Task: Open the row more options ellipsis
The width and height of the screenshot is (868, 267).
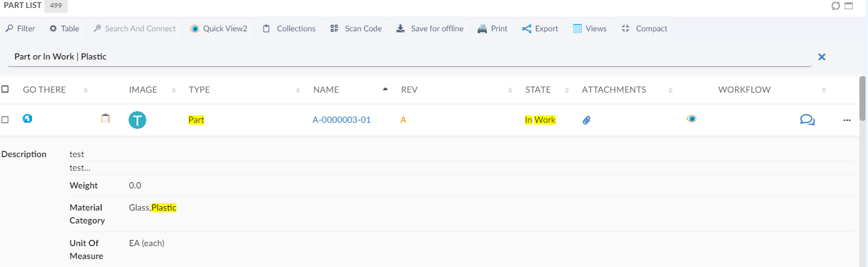Action: (846, 120)
